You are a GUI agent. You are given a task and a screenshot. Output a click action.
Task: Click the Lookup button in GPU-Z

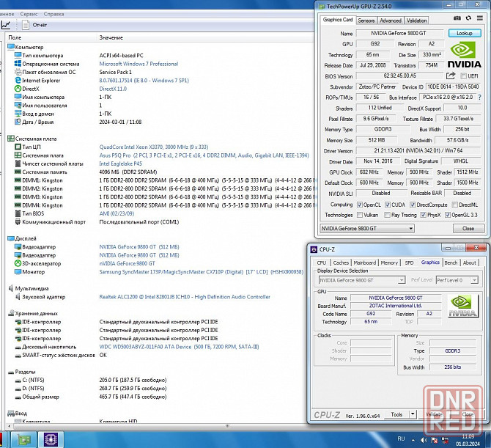[x=465, y=33]
